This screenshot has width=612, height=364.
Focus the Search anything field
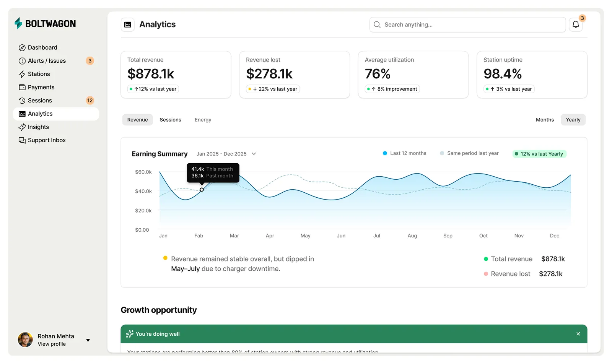(x=467, y=24)
